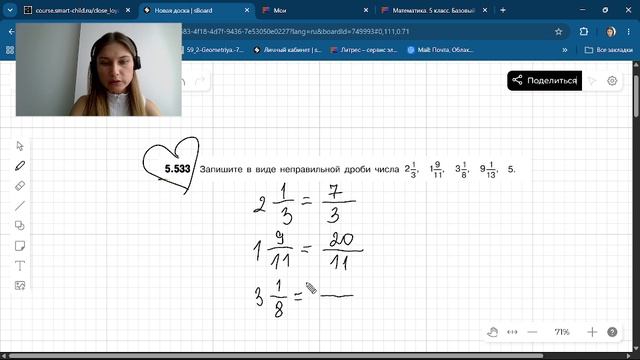Zoom out with the minus button
Image resolution: width=640 pixels, height=360 pixels.
click(532, 332)
